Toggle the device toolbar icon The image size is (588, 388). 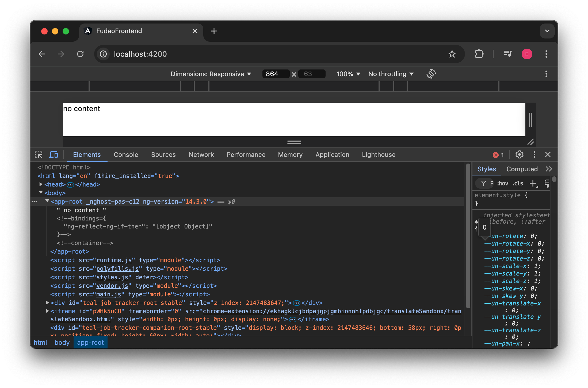click(x=54, y=154)
